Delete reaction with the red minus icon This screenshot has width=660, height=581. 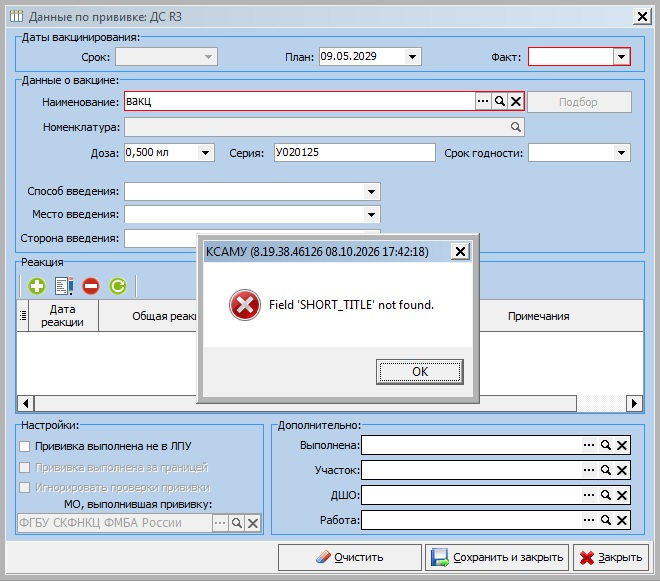pyautogui.click(x=91, y=286)
